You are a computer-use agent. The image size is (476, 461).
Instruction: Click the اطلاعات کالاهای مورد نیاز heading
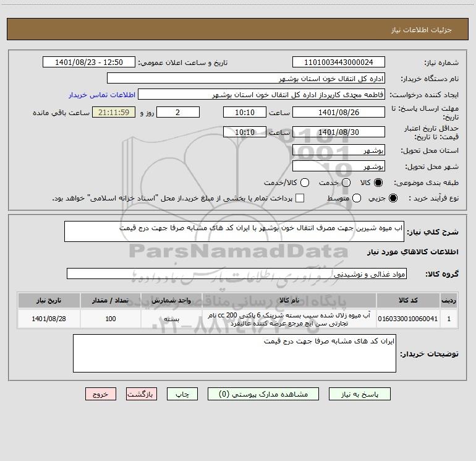[x=413, y=252]
